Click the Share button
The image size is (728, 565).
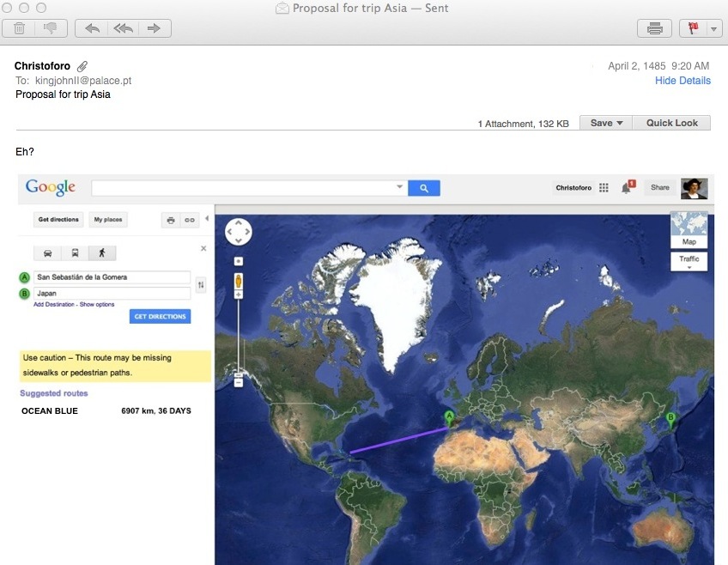tap(659, 187)
